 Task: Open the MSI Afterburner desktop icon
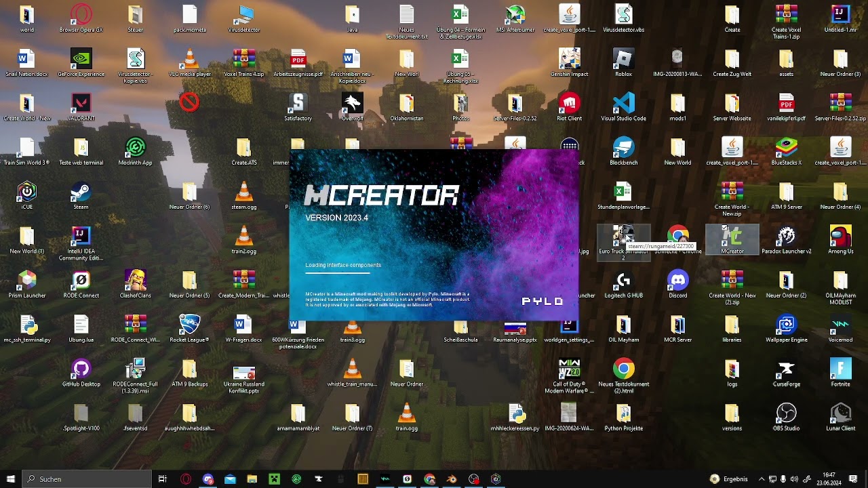coord(515,19)
